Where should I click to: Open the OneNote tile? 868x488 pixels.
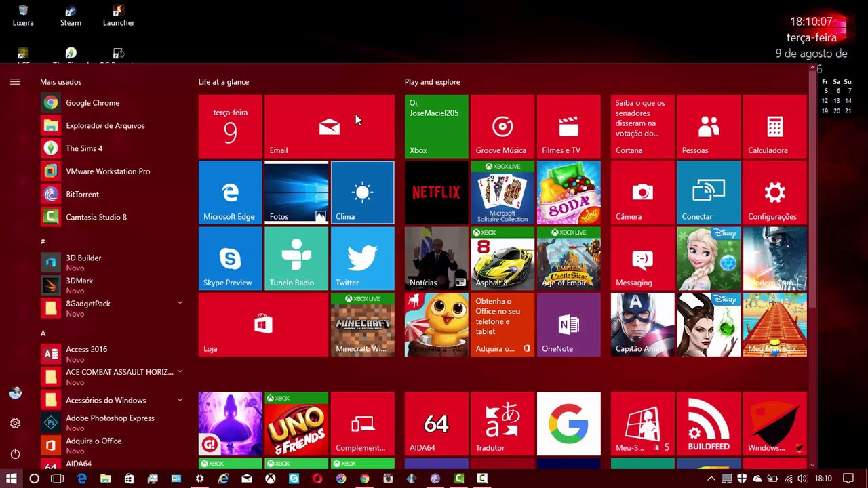tap(568, 325)
